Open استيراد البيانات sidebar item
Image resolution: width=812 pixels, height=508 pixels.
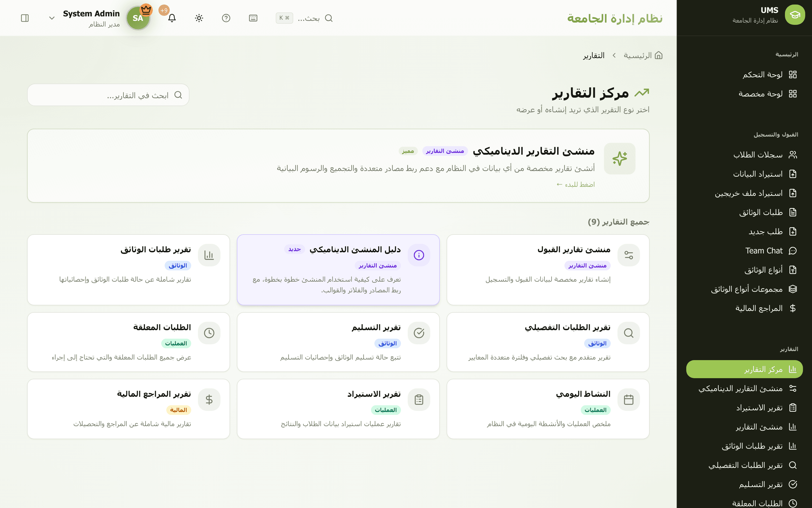pos(745,174)
